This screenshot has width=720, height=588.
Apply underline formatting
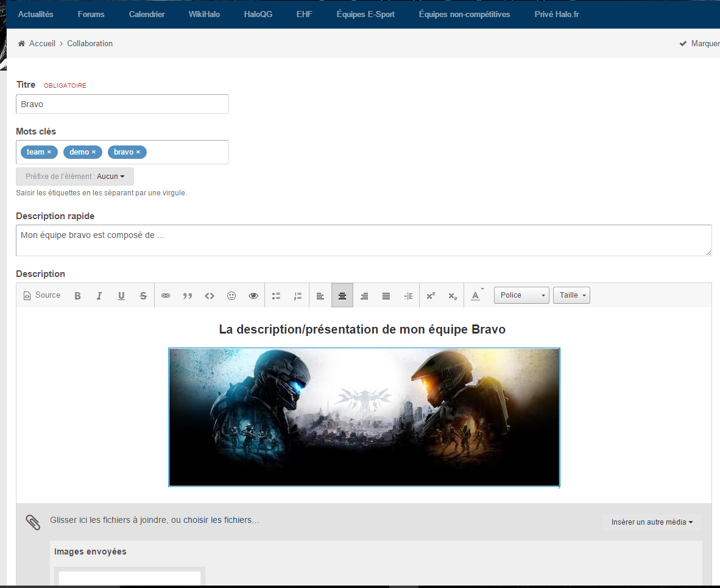(x=121, y=296)
